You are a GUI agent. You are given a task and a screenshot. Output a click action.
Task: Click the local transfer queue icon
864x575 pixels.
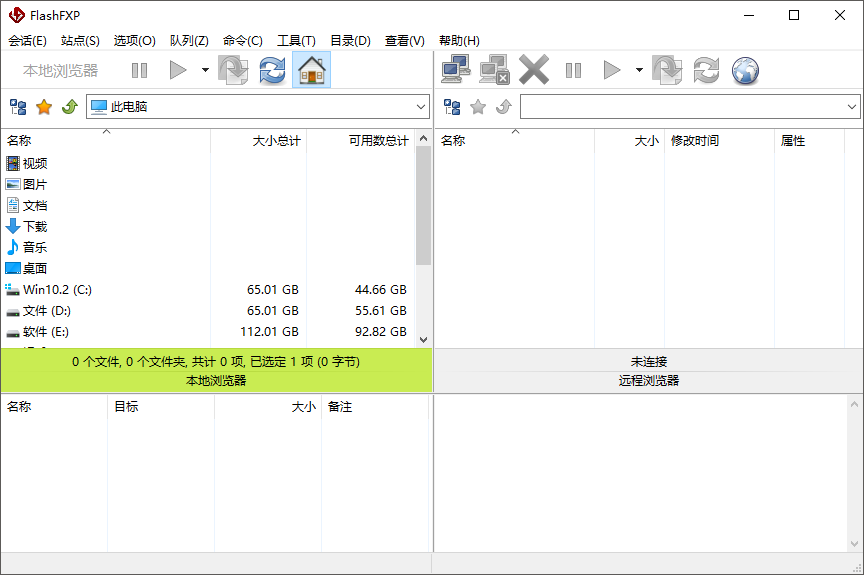click(x=234, y=70)
